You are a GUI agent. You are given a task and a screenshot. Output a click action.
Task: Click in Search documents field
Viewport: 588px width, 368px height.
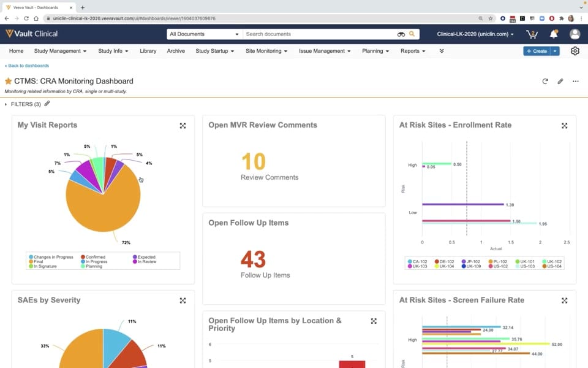tap(318, 34)
